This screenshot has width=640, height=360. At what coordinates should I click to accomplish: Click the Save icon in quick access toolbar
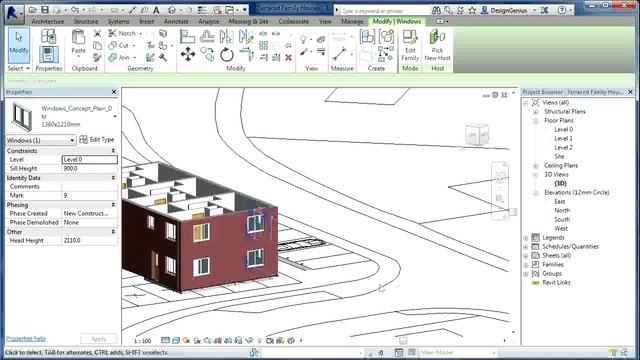[x=45, y=10]
